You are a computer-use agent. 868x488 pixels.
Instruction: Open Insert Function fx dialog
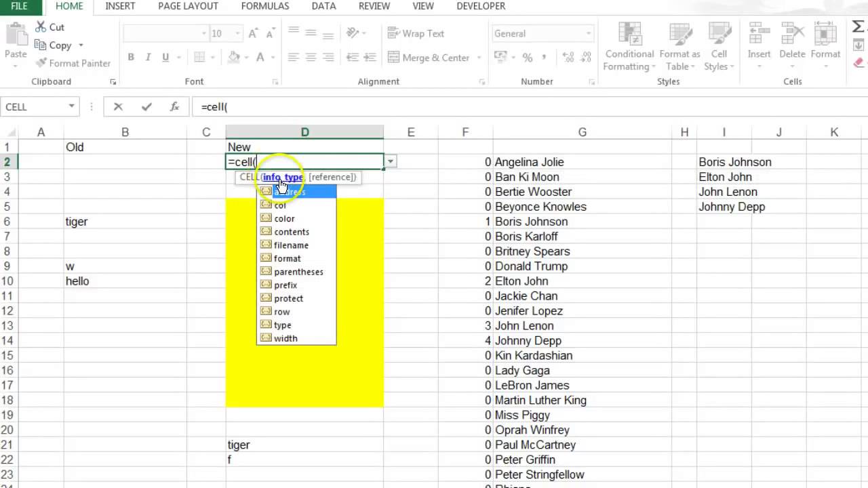click(x=174, y=106)
